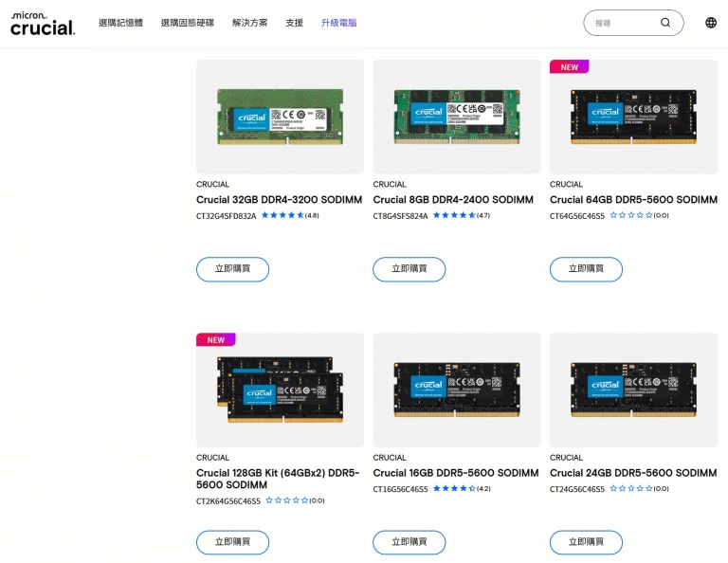The width and height of the screenshot is (728, 563).
Task: Select part number CT2K64G56C46S5
Action: click(228, 500)
